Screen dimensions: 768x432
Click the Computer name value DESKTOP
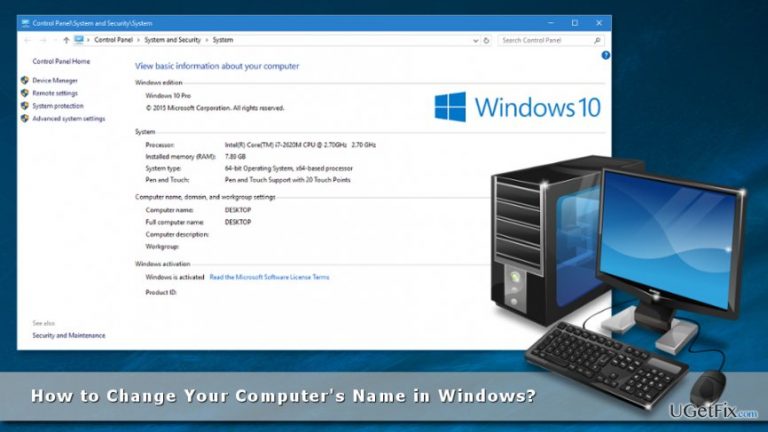click(x=238, y=210)
